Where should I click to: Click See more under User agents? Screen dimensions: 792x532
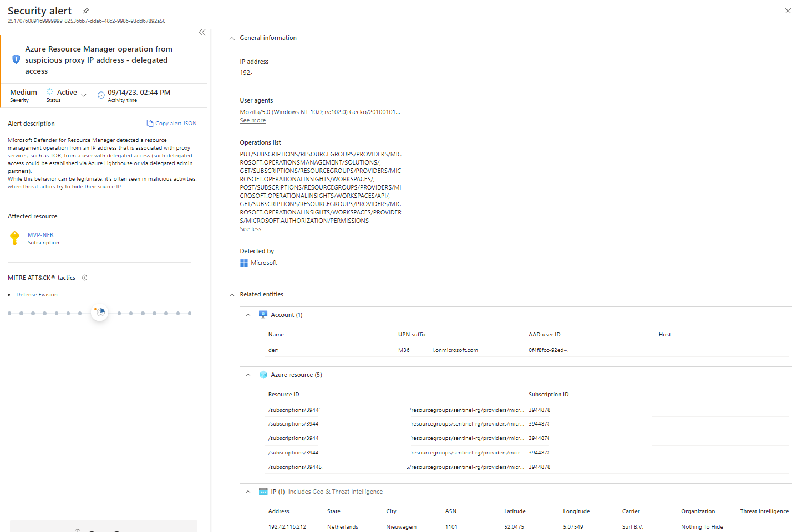click(x=252, y=120)
